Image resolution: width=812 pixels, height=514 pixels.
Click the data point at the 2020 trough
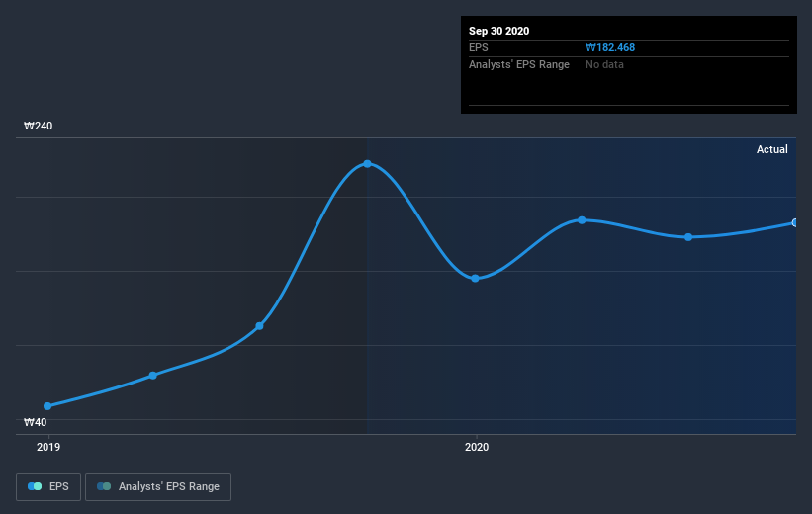click(x=475, y=278)
